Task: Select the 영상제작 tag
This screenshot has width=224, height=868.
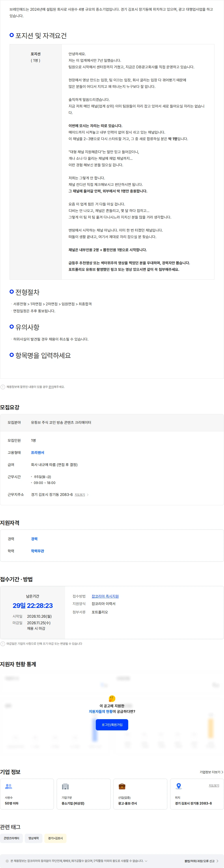Action: coord(33,838)
